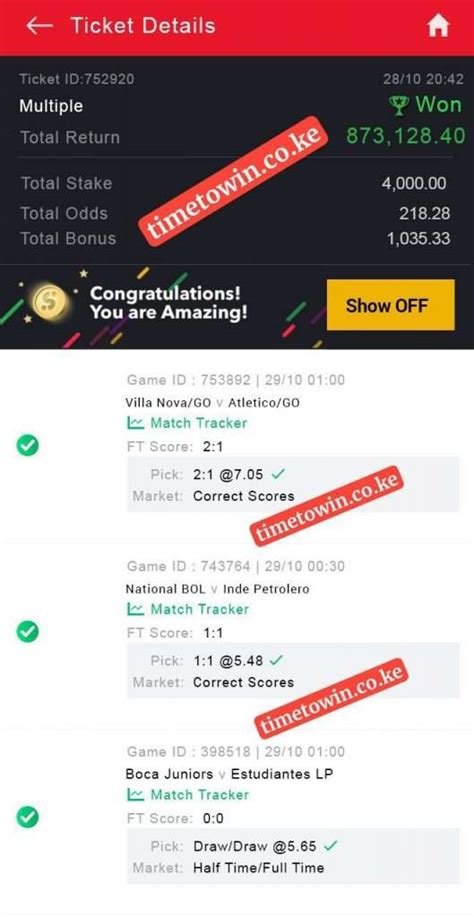Click green checkmark beside National BOL game
This screenshot has width=474, height=917.
coord(27,632)
